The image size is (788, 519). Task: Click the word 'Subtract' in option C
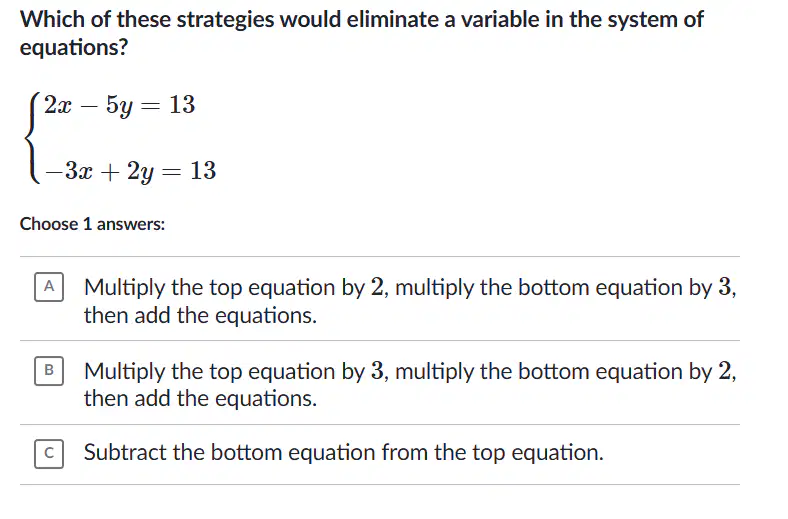pos(125,452)
